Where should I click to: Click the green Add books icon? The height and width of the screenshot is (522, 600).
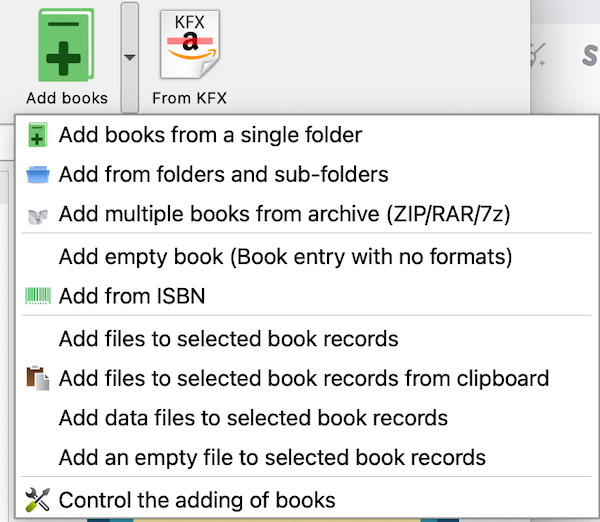click(66, 45)
